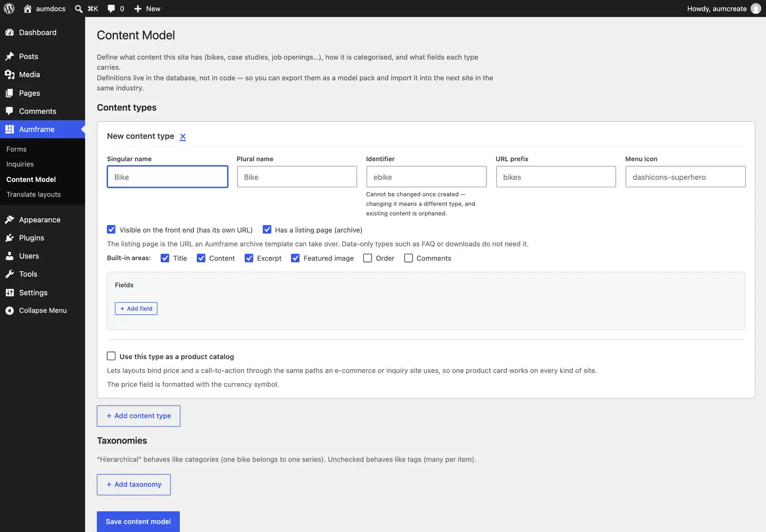
Task: Focus the Plural name input field
Action: click(x=297, y=177)
